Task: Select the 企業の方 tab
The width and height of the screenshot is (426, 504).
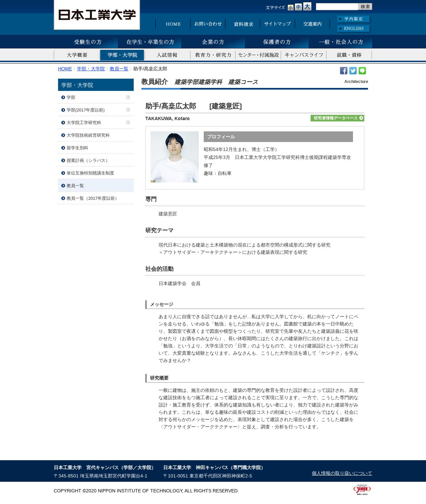Action: click(x=213, y=42)
